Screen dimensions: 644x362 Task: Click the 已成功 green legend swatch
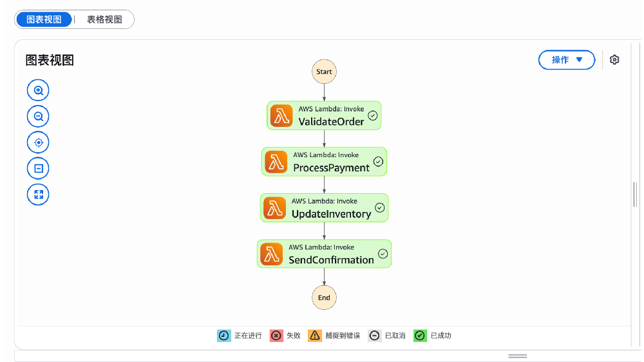420,336
